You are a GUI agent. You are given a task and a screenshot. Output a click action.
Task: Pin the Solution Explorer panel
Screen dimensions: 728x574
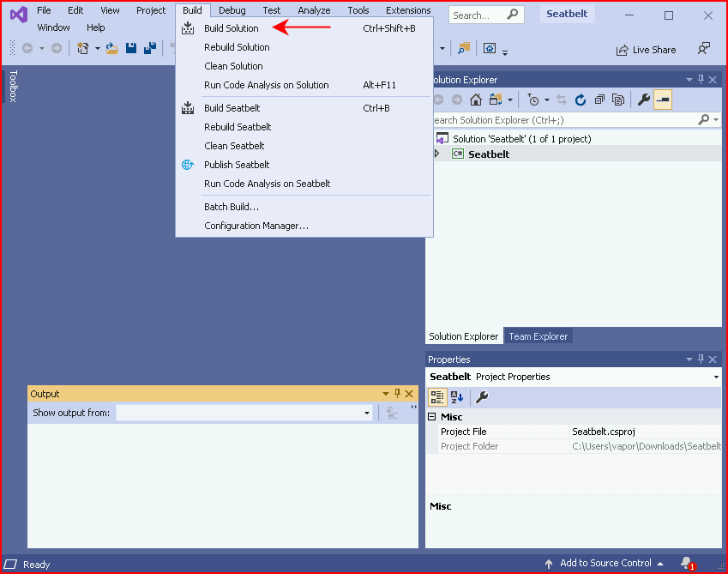[x=701, y=80]
